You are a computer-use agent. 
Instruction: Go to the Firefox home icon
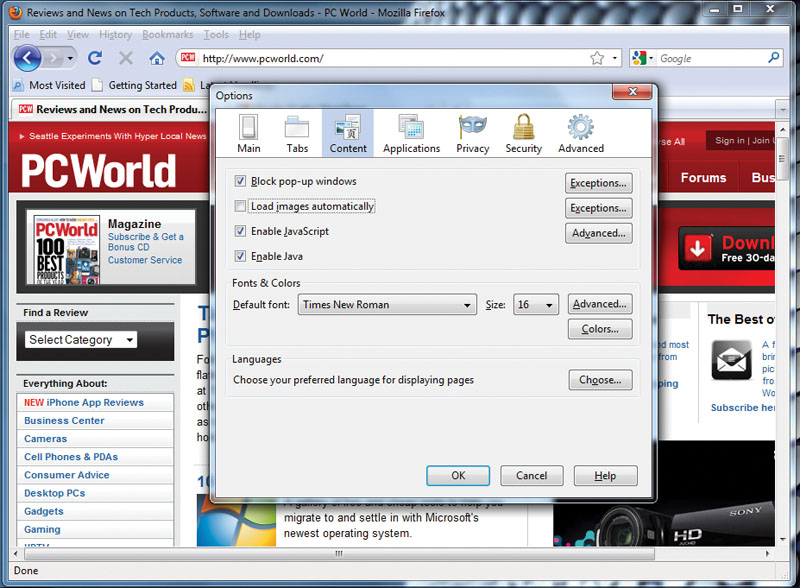[157, 58]
